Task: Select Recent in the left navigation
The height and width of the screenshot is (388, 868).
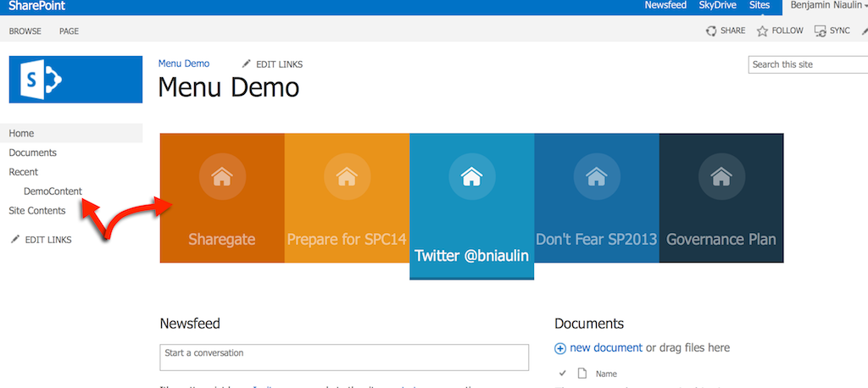Action: [23, 172]
